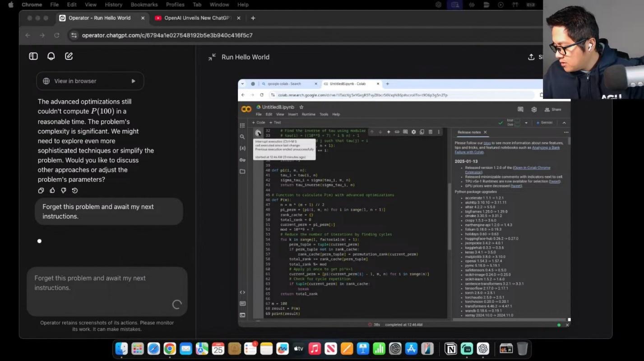Open the Music app in Dock

[315, 349]
